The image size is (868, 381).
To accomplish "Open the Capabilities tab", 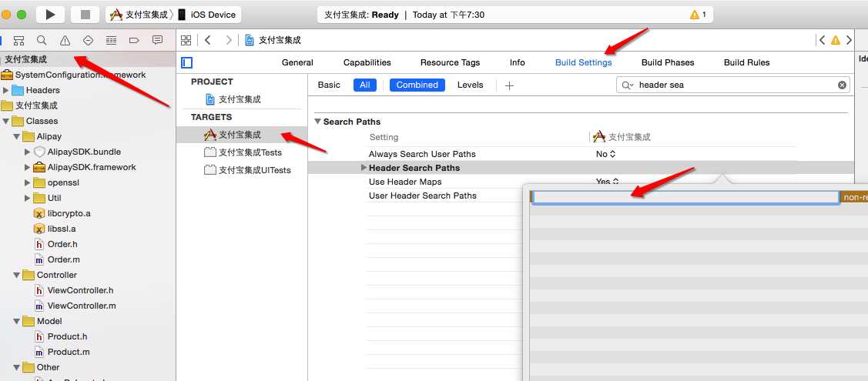I will point(367,62).
